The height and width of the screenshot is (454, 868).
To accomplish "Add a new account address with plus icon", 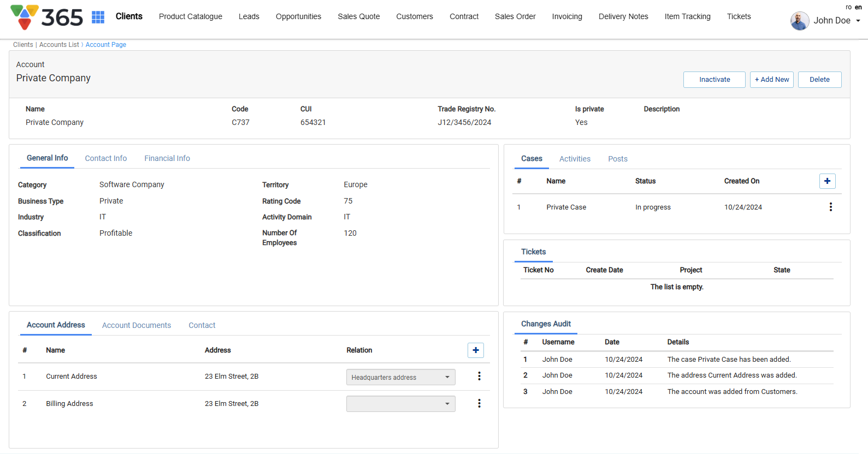I will point(475,350).
